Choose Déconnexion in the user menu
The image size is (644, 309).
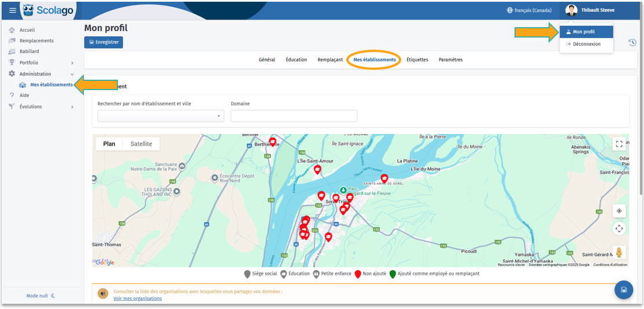point(587,44)
